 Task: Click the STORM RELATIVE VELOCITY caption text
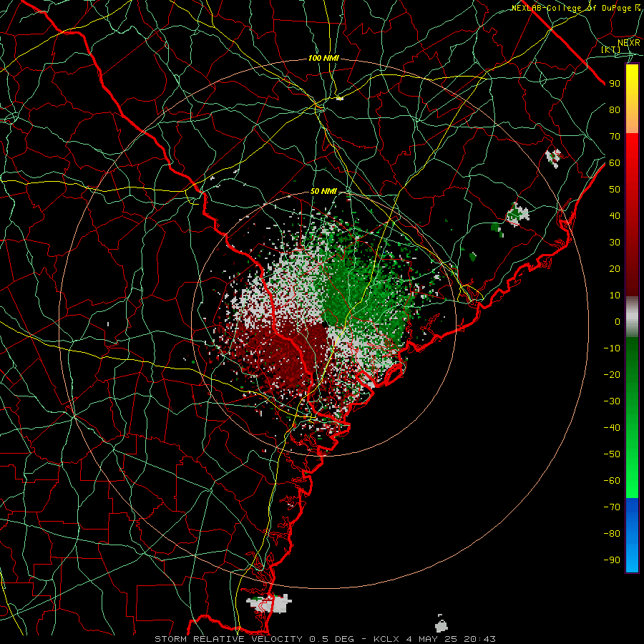pyautogui.click(x=230, y=639)
